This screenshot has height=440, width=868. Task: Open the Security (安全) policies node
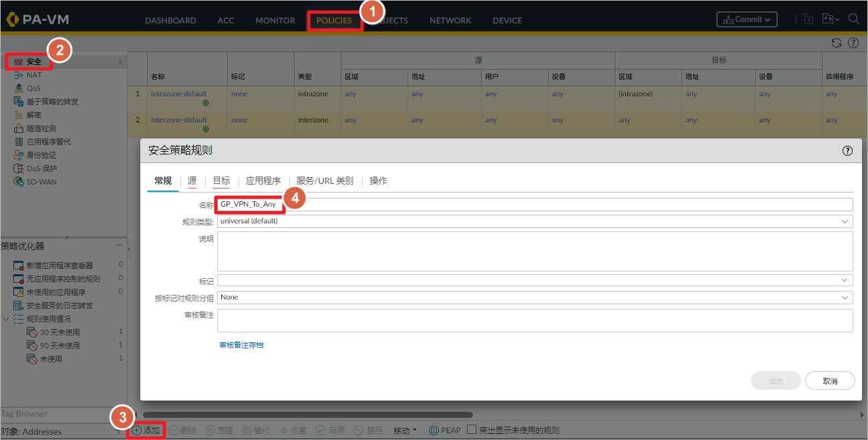pos(33,62)
